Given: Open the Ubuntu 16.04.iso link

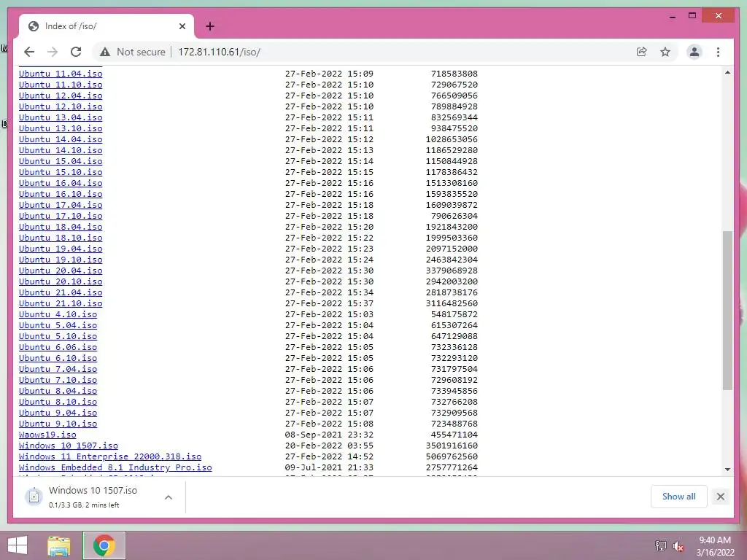Looking at the screenshot, I should 61,183.
